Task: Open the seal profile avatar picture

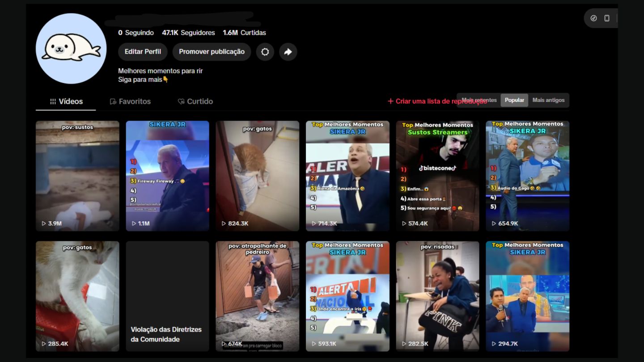Action: [x=71, y=48]
